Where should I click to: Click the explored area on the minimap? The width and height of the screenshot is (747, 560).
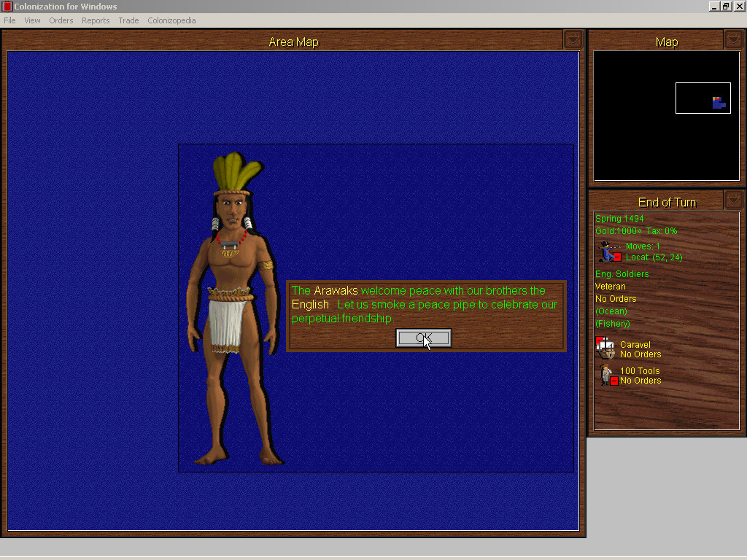coord(719,103)
